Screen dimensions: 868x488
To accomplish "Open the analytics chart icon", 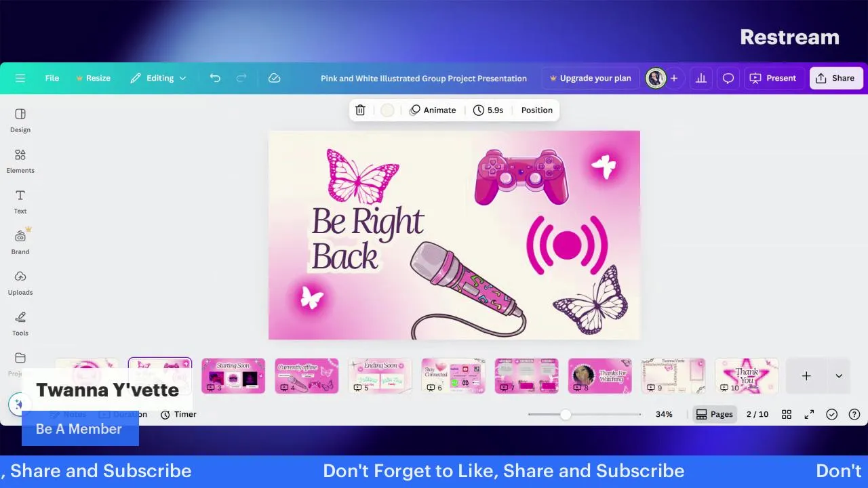I will [x=701, y=78].
